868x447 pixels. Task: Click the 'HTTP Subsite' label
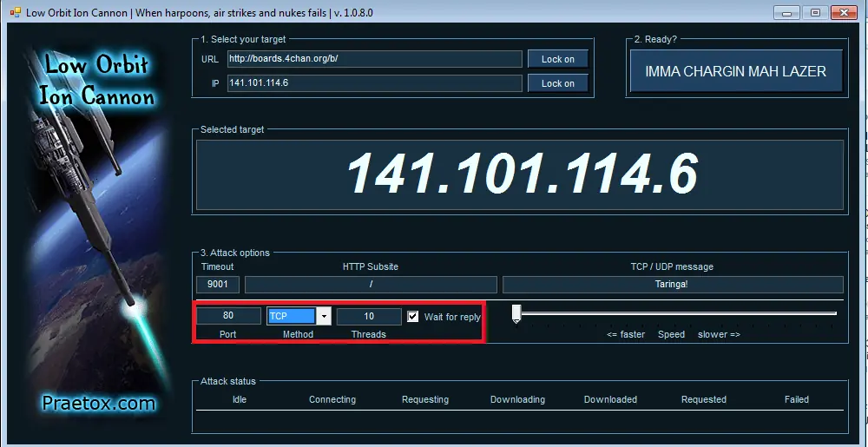click(x=371, y=266)
